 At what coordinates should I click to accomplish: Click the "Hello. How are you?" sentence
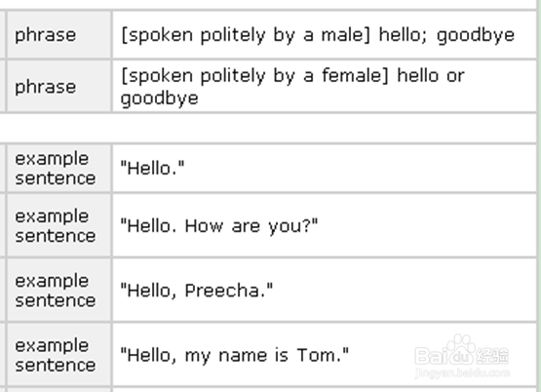pyautogui.click(x=219, y=226)
